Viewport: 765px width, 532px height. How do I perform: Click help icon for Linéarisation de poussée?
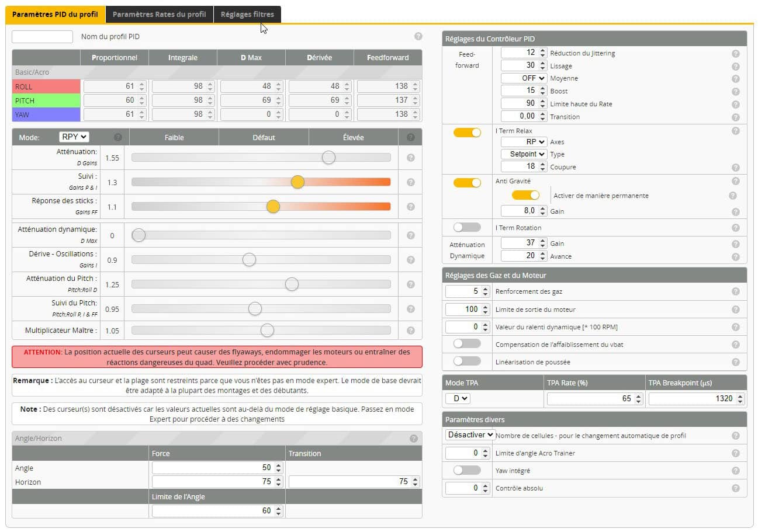click(x=735, y=362)
